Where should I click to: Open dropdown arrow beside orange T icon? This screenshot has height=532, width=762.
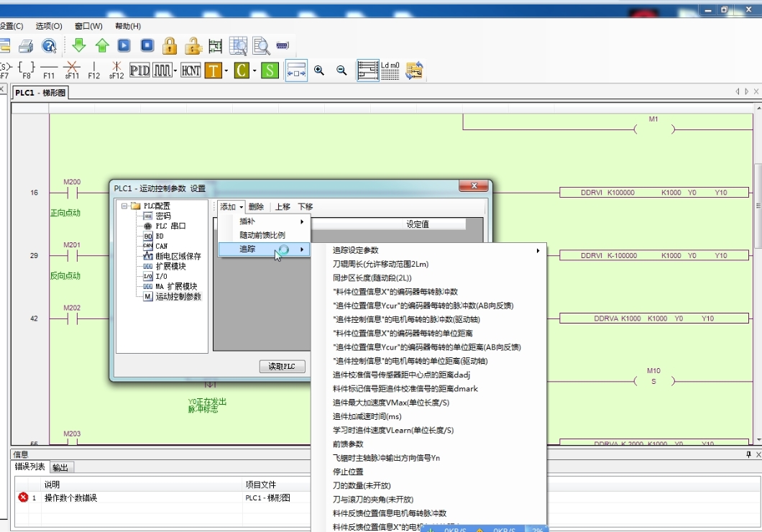point(226,70)
